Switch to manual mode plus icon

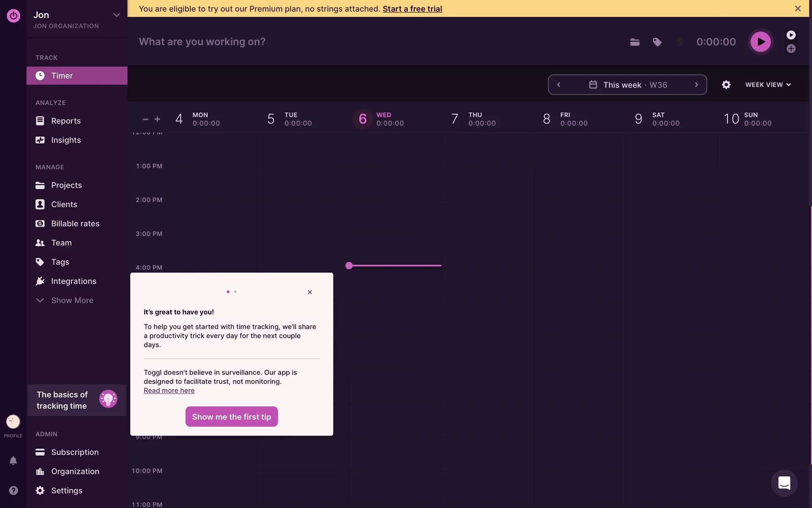click(791, 49)
